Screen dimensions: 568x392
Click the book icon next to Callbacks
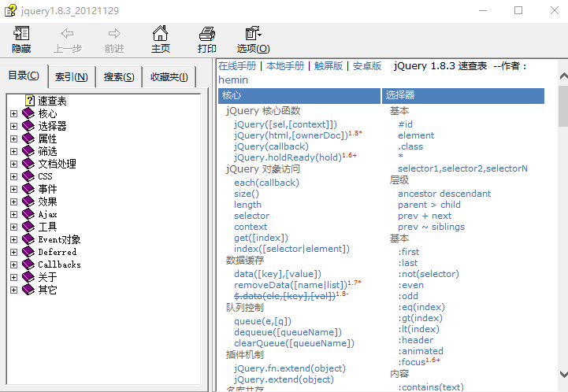[x=29, y=264]
